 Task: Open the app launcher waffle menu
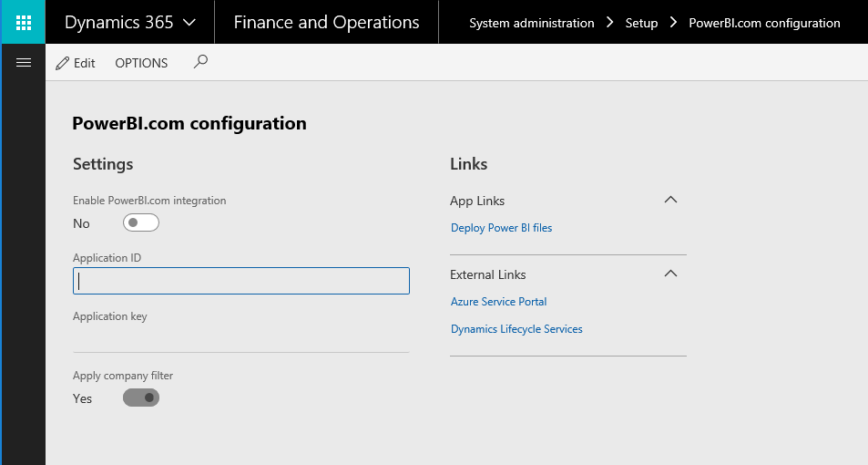click(24, 22)
